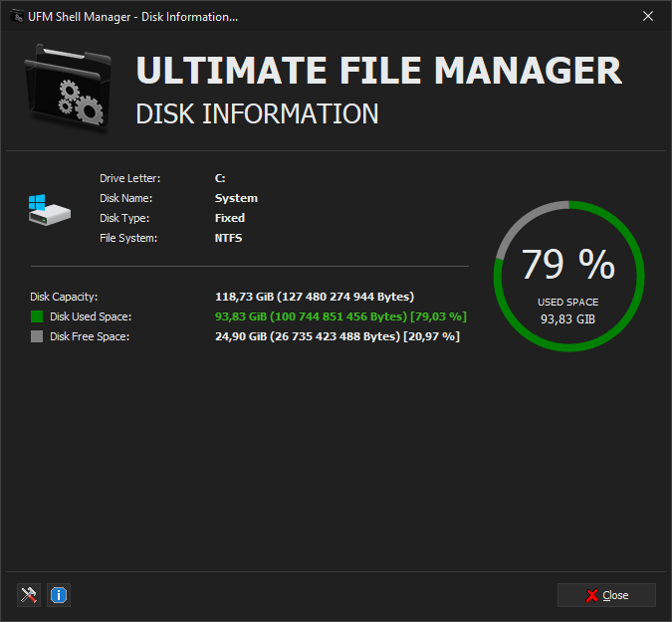This screenshot has height=622, width=672.
Task: Click the UFM Shell Manager window title
Action: (x=132, y=17)
